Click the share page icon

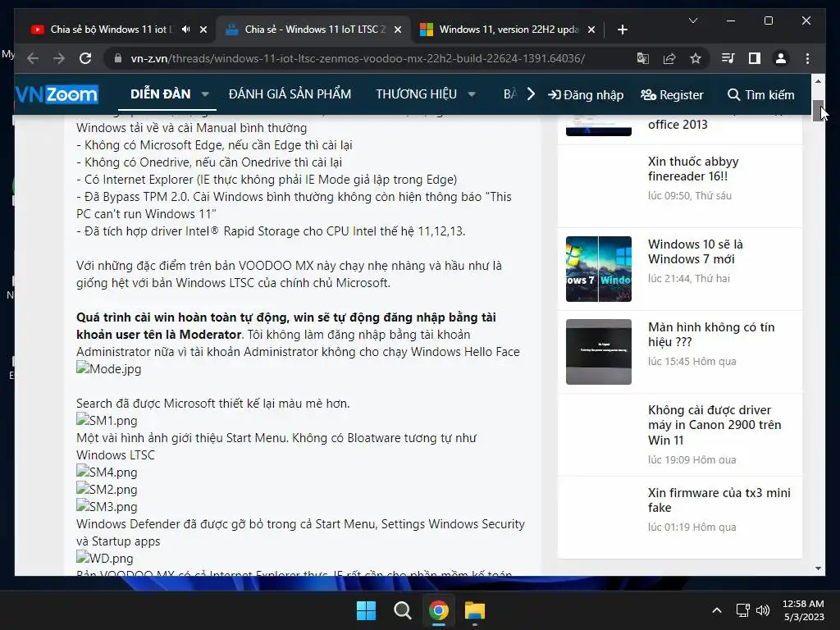(669, 58)
